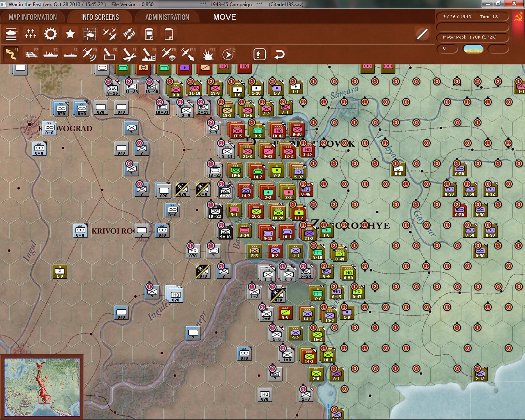Open the air doctrine planes icon
The height and width of the screenshot is (420, 525).
110,34
